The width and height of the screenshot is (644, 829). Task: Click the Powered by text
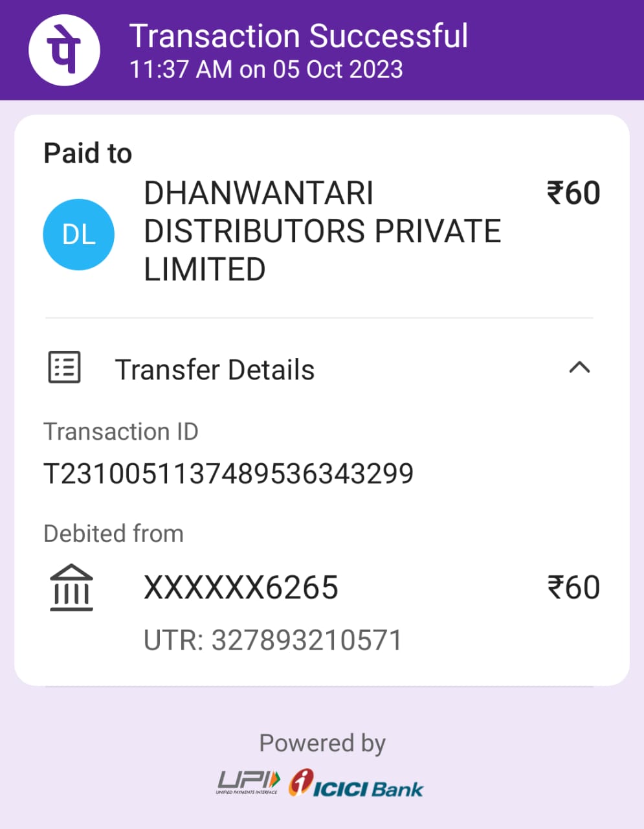coord(322,744)
